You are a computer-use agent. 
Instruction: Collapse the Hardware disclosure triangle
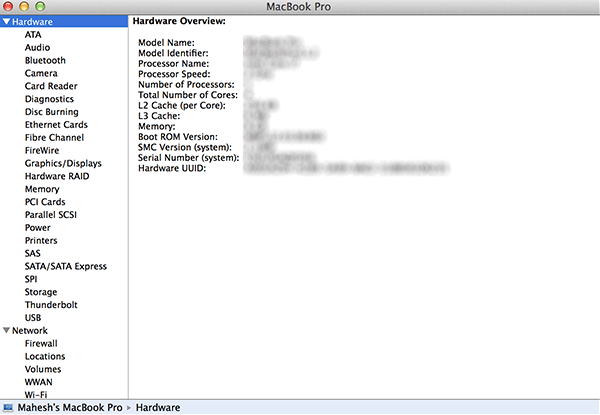[7, 21]
